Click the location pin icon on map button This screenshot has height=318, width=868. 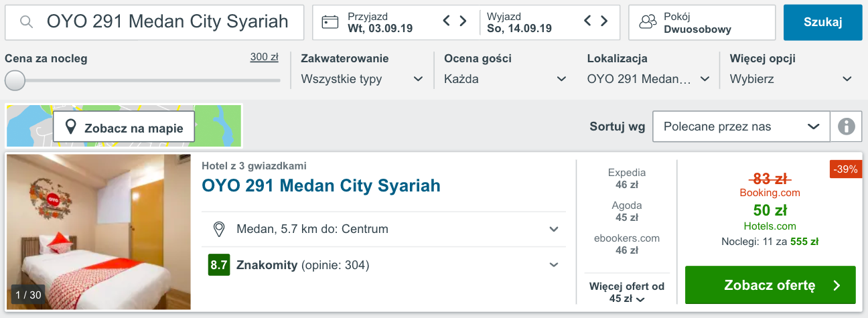click(70, 127)
